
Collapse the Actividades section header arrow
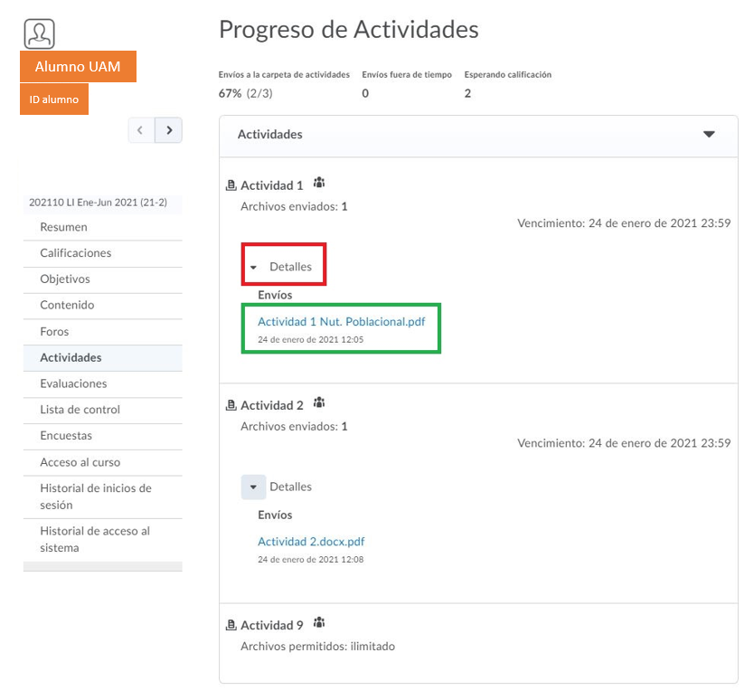coord(709,135)
